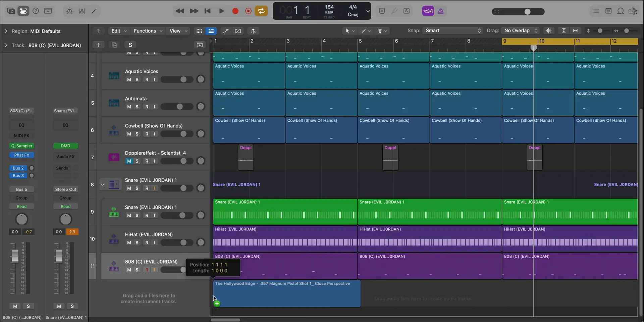Click the Duplicate Track button
The width and height of the screenshot is (644, 322).
(x=114, y=45)
